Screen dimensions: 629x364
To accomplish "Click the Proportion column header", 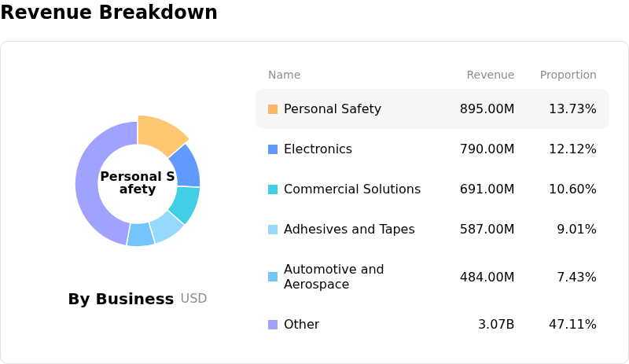I will (x=568, y=75).
